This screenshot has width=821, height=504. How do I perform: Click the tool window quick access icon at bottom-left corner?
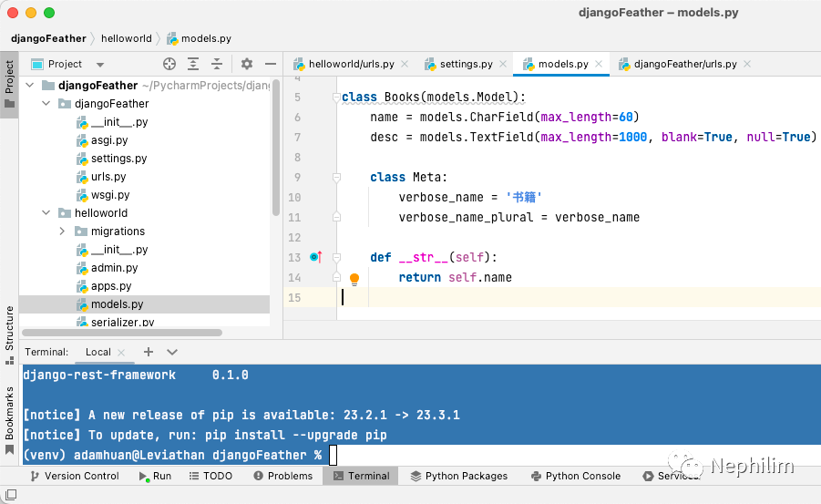[x=10, y=494]
